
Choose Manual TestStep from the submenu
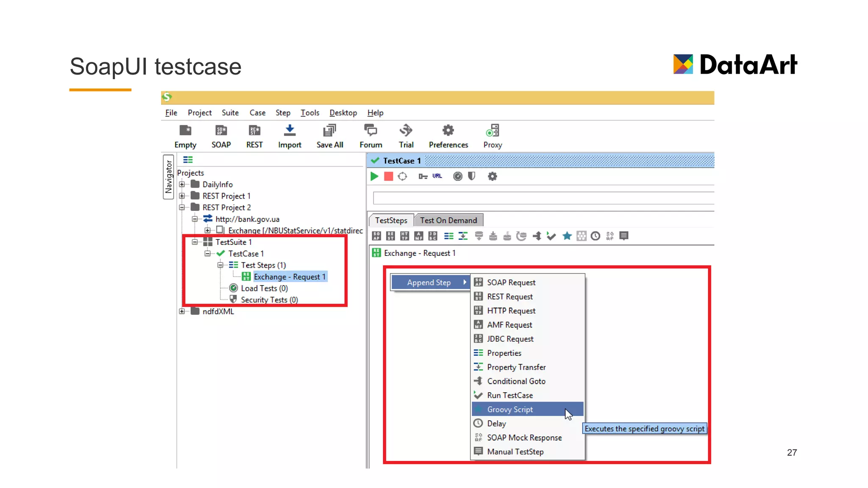coord(528,452)
